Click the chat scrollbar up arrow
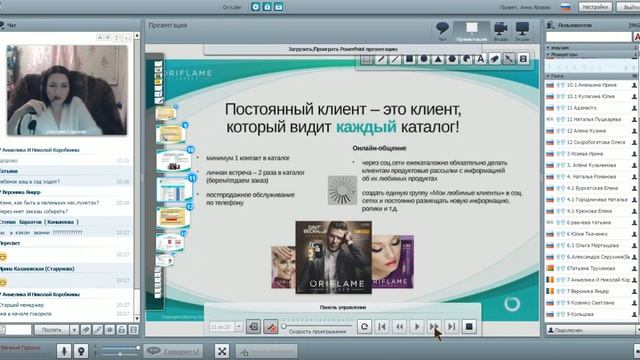The image size is (640, 360). click(137, 36)
